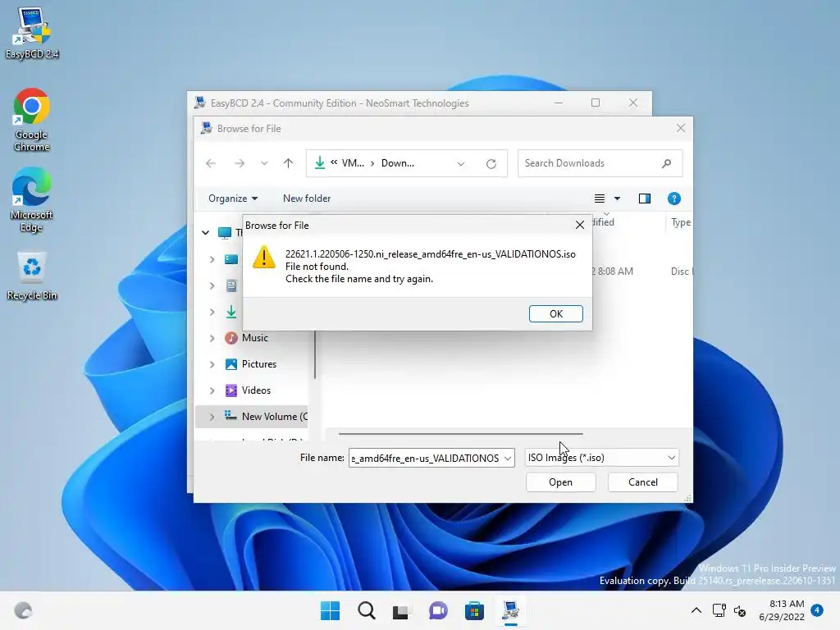Expand the New Volume tree node chevron
This screenshot has height=630, width=840.
tap(212, 417)
